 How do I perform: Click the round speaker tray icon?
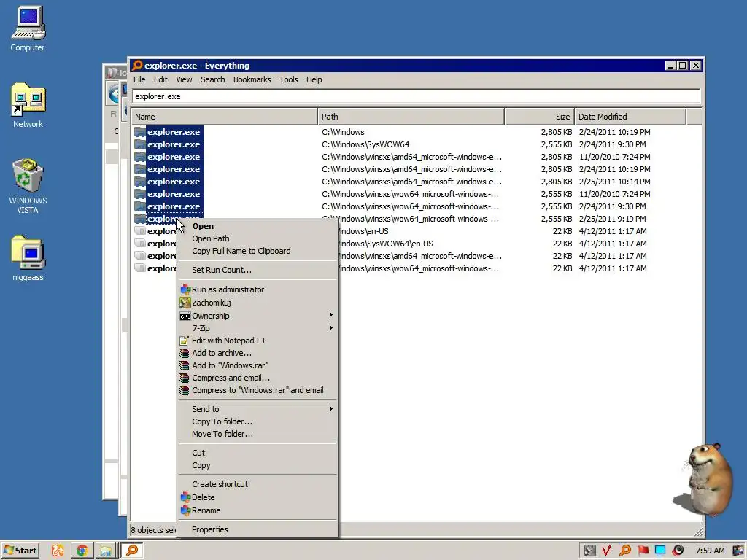pyautogui.click(x=678, y=551)
